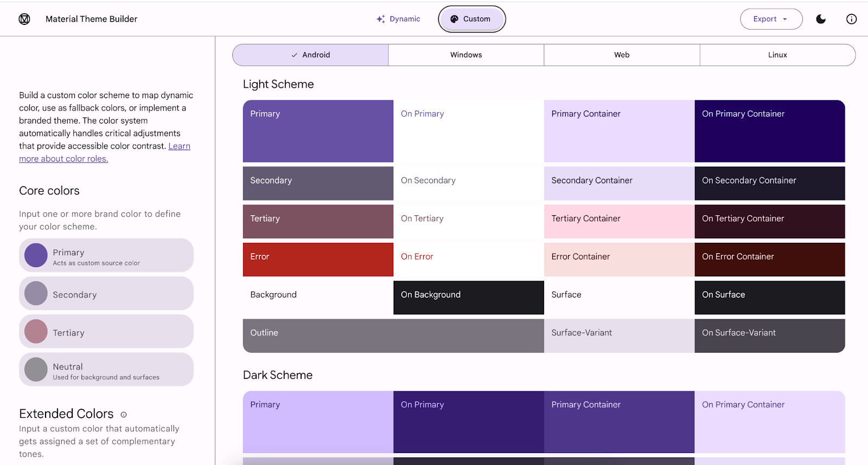Click the Error tile in Light Scheme

pos(318,260)
